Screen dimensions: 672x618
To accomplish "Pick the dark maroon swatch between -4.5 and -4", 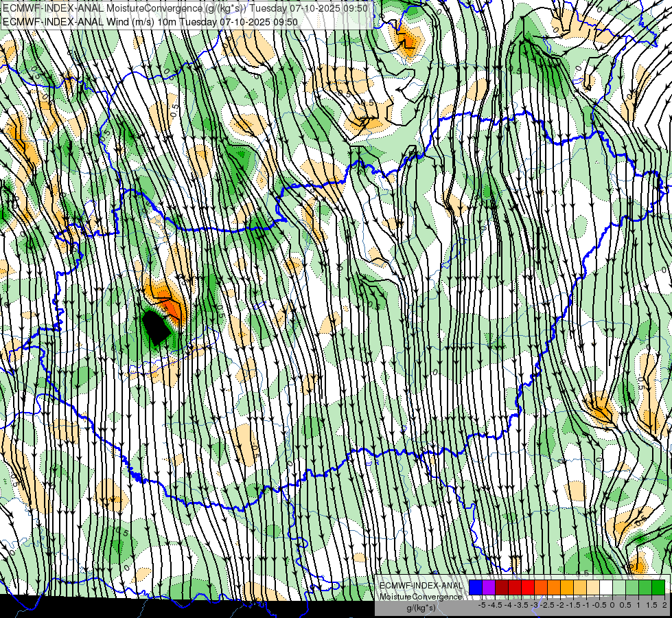I will click(502, 588).
